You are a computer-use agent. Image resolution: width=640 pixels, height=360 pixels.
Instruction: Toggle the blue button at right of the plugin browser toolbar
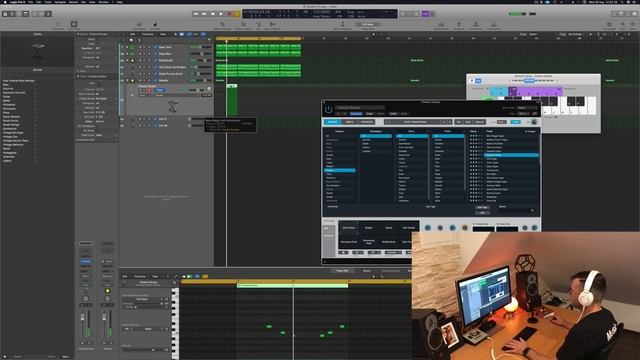pyautogui.click(x=516, y=122)
